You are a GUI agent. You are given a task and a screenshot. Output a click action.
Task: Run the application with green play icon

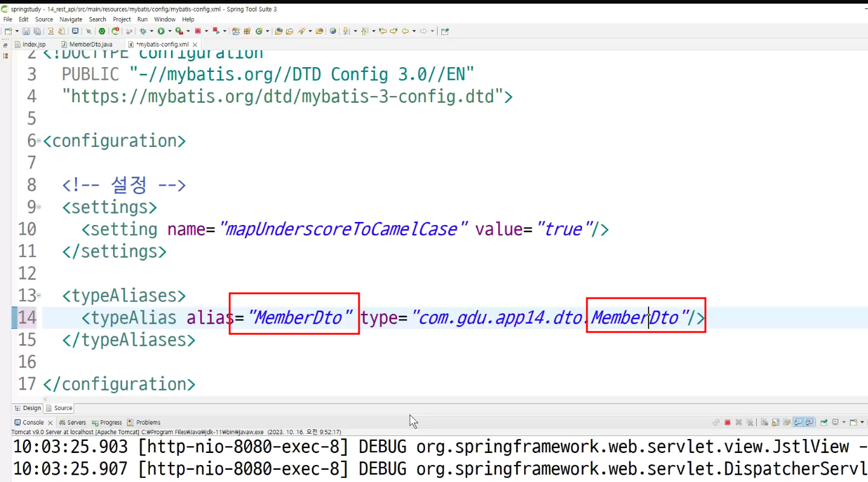pyautogui.click(x=161, y=31)
